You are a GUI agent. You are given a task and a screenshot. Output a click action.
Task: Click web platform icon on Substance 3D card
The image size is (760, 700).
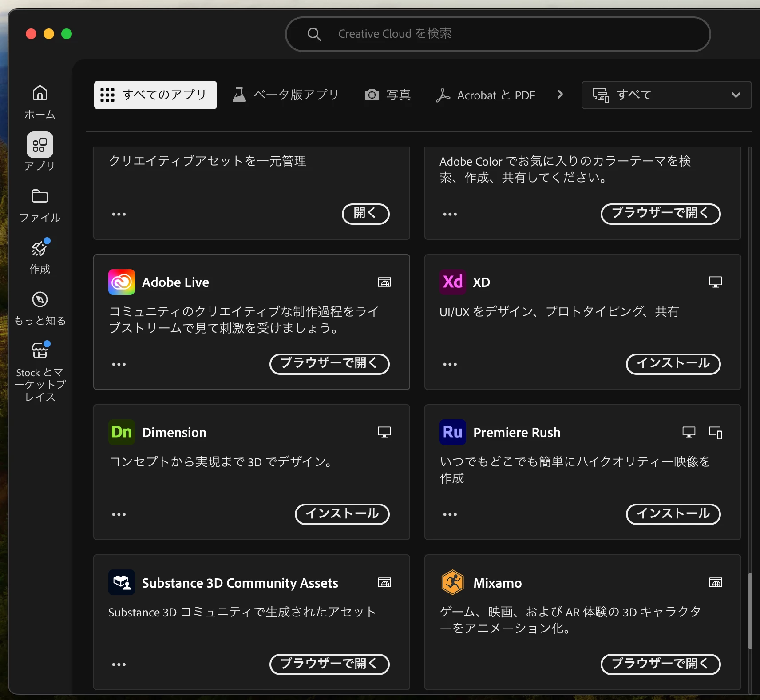[x=384, y=582]
